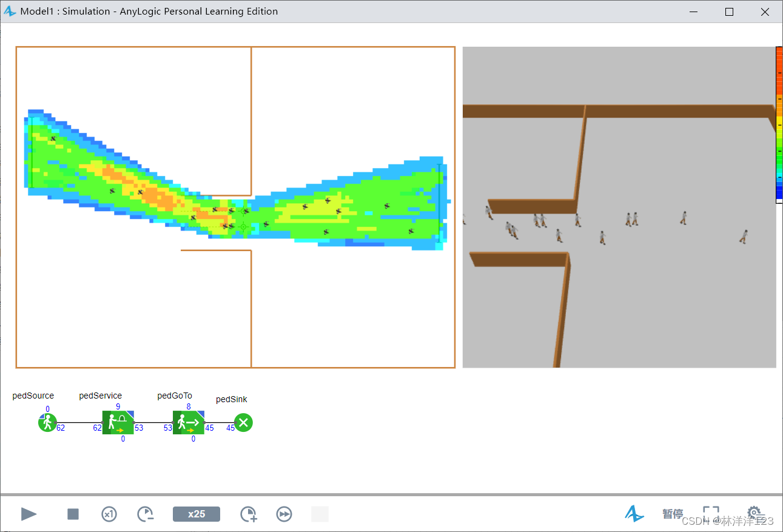
Task: Click the count 8 above pedGoTo
Action: coord(189,406)
